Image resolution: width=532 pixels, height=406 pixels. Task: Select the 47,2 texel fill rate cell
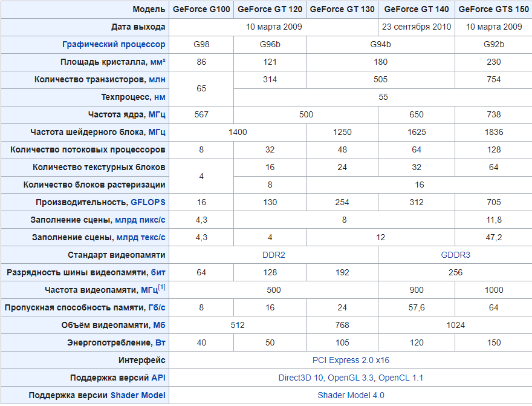(494, 237)
